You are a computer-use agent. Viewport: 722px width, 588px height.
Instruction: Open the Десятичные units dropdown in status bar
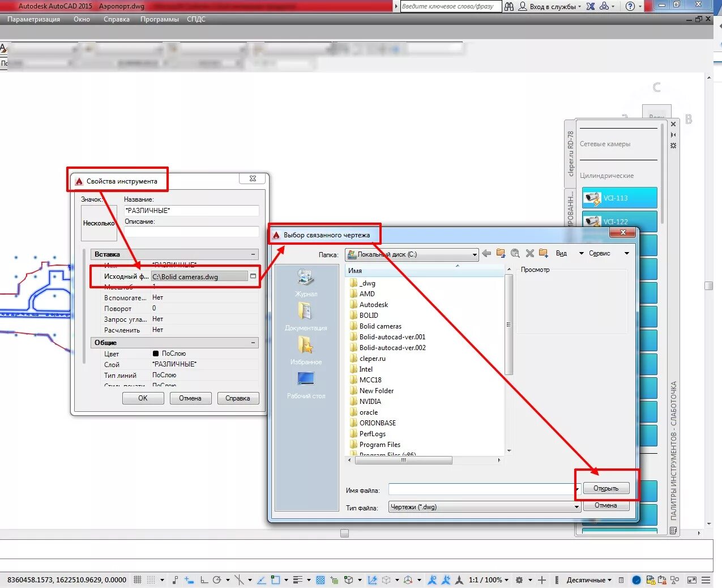(x=589, y=580)
